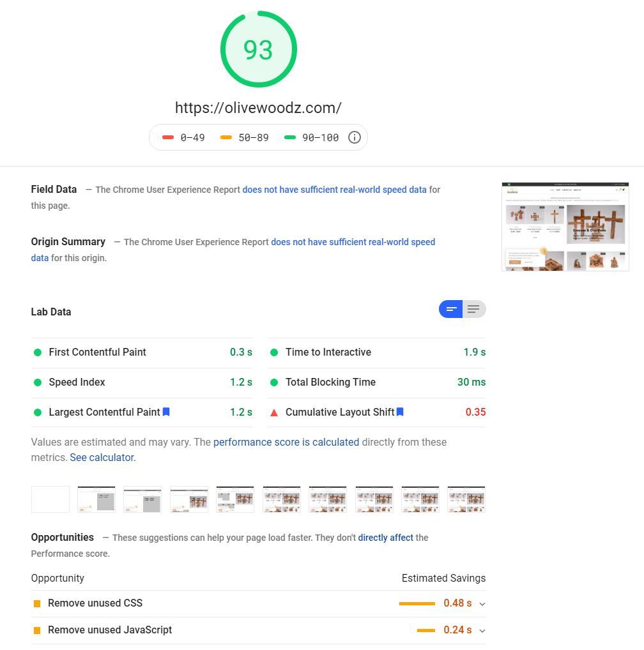Click the 93 performance score gauge
The width and height of the screenshot is (644, 650).
pos(258,49)
